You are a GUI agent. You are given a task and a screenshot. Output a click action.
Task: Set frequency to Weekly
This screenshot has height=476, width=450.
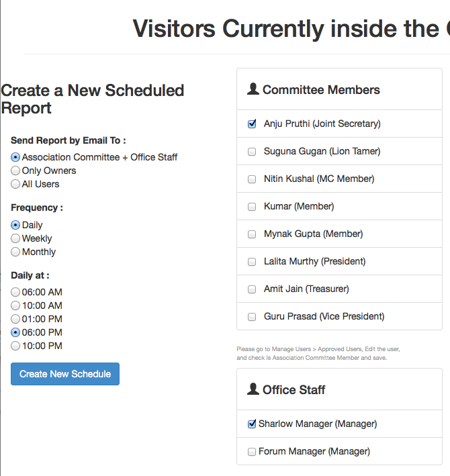(x=15, y=238)
